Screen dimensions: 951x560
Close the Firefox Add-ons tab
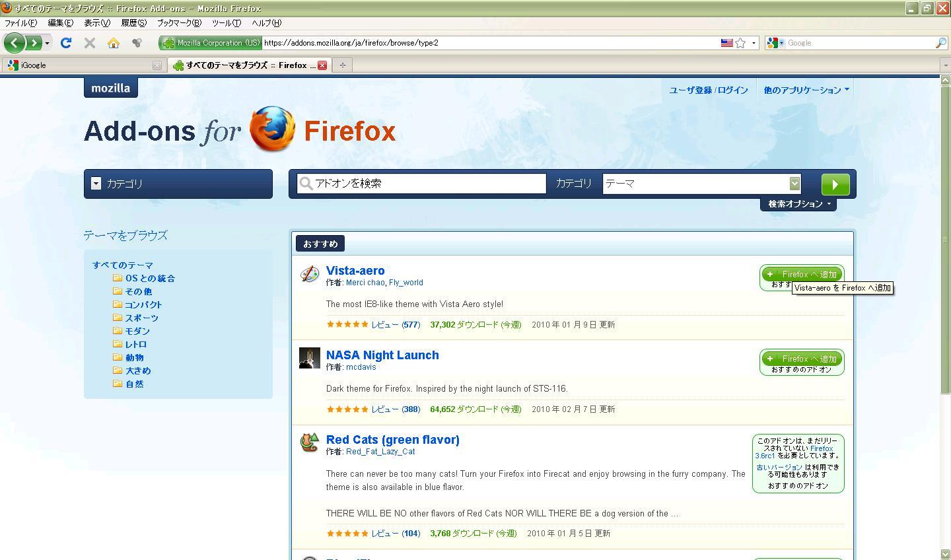coord(322,65)
